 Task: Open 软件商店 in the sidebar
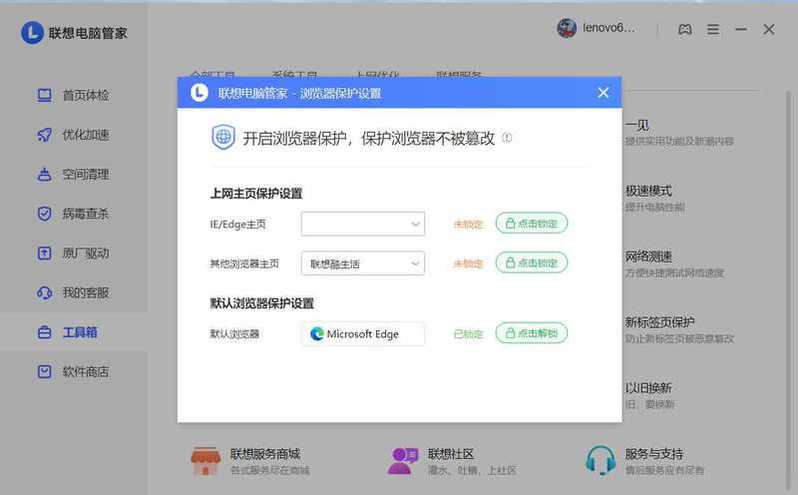click(74, 372)
